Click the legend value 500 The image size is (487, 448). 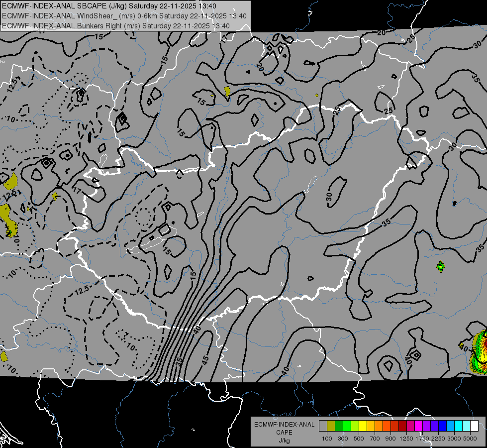pyautogui.click(x=359, y=439)
